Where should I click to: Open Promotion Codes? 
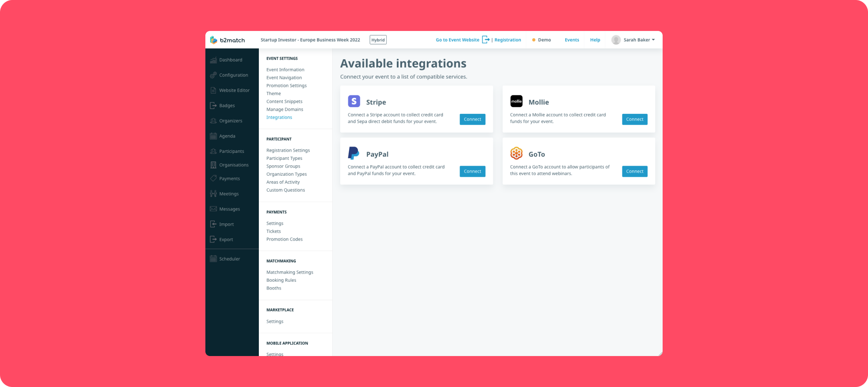pyautogui.click(x=284, y=239)
